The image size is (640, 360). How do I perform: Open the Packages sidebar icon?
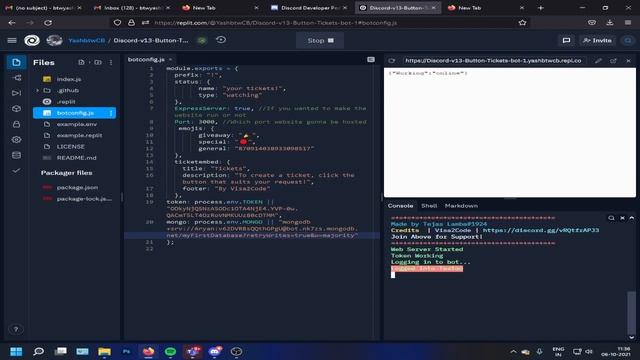(x=16, y=109)
